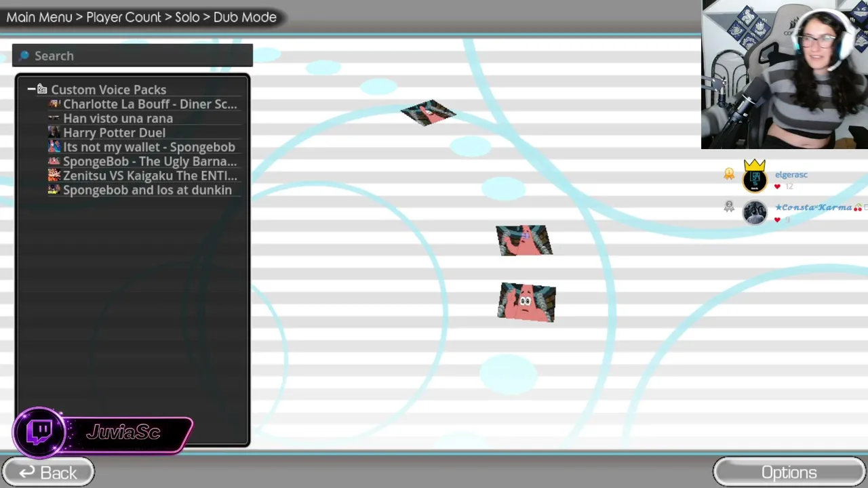
Task: Open the ConstaKarma grayscale avatar
Action: point(755,213)
